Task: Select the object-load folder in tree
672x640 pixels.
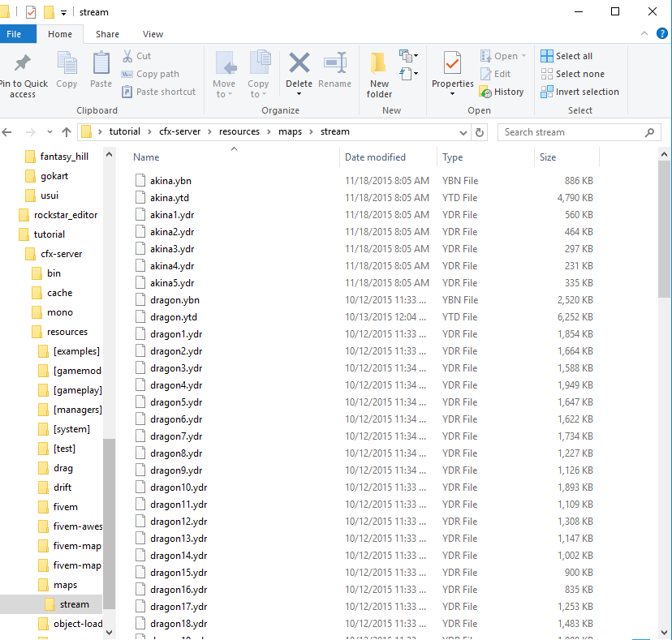Action: [x=78, y=624]
